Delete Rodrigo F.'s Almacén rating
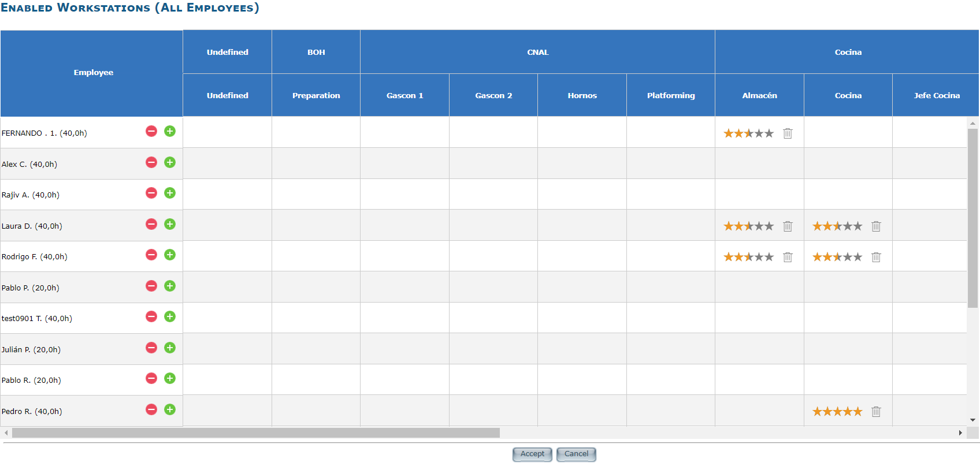This screenshot has height=466, width=980. coord(788,257)
